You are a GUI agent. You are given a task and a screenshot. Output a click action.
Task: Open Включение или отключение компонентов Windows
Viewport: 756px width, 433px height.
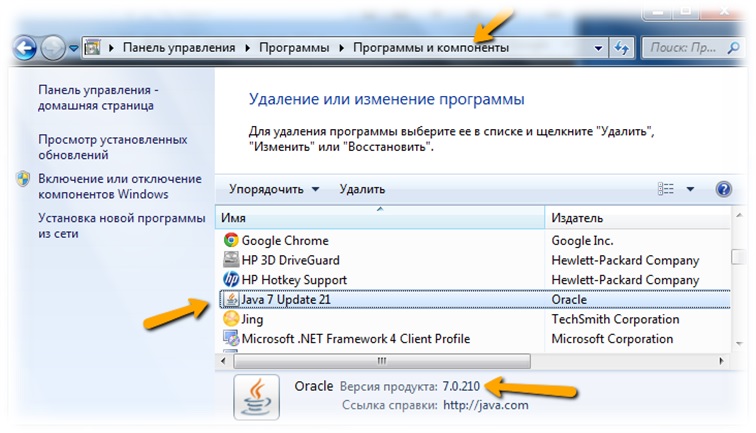pyautogui.click(x=120, y=186)
